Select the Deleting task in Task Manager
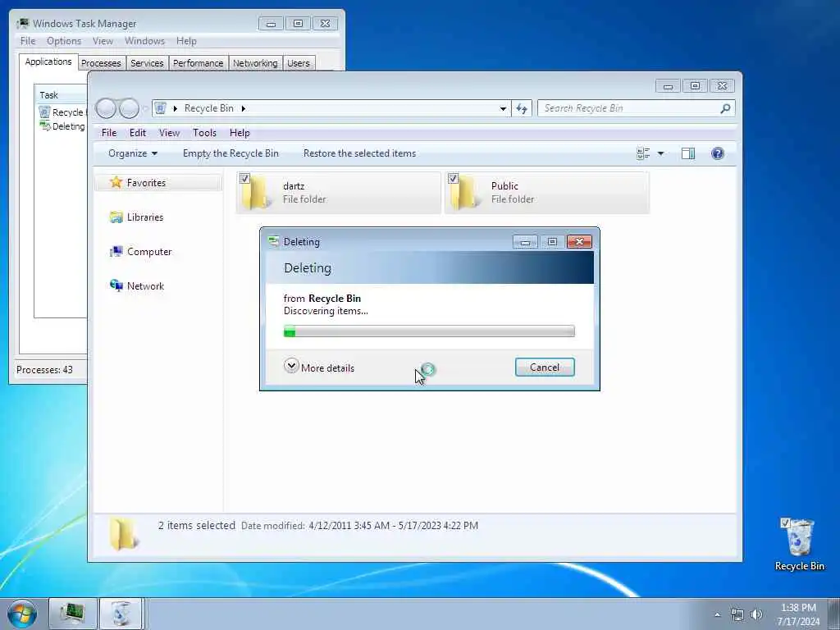The width and height of the screenshot is (840, 630). [x=62, y=126]
